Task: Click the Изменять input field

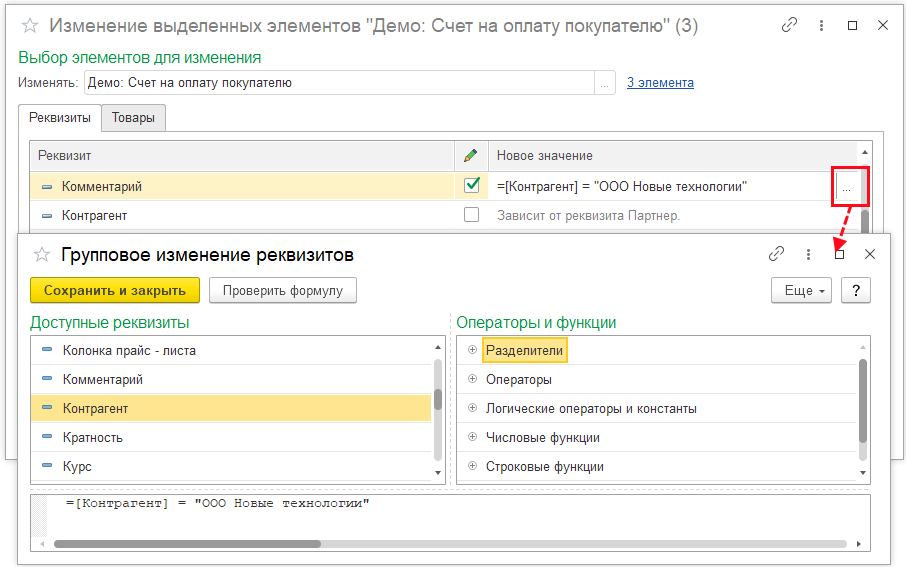Action: point(340,83)
